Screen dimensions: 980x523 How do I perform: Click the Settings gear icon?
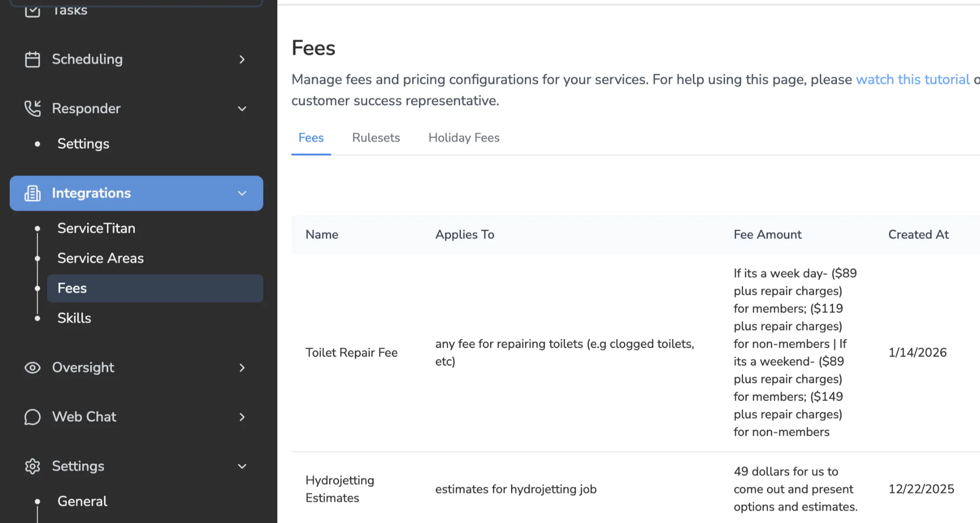tap(32, 466)
